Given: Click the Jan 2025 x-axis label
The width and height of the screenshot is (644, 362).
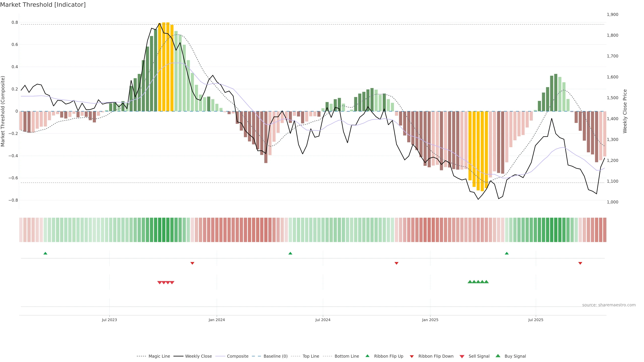Looking at the screenshot, I should point(430,320).
